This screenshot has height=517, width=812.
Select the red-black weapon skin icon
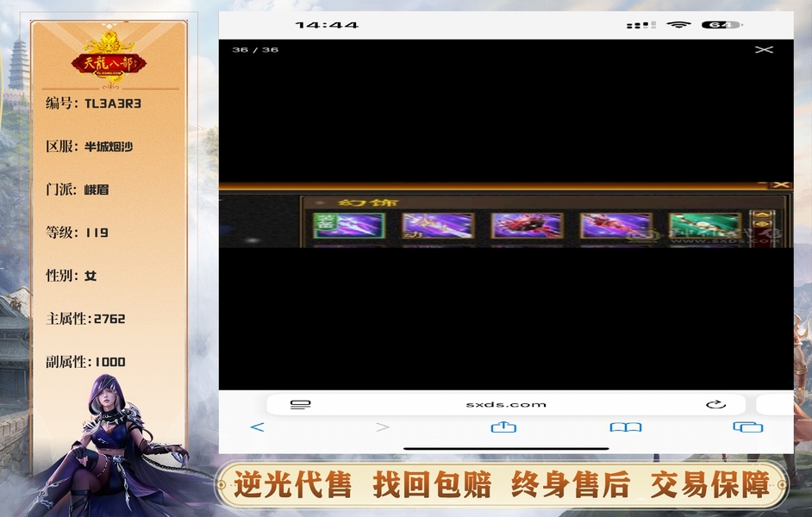click(527, 226)
